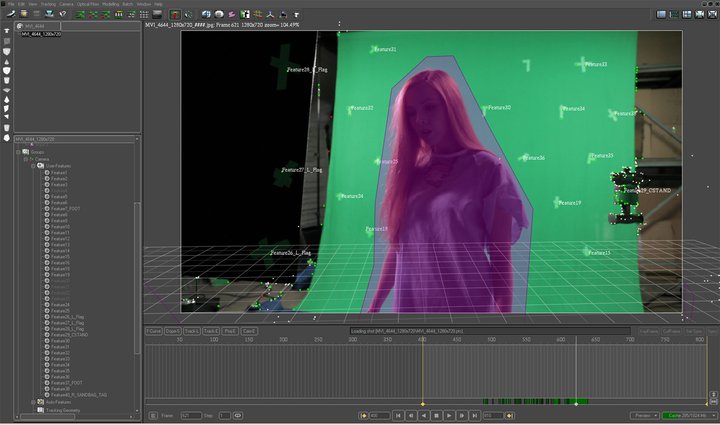Click the blue object icon beside the axes
Viewport: 720px width, 425px height.
point(283,15)
